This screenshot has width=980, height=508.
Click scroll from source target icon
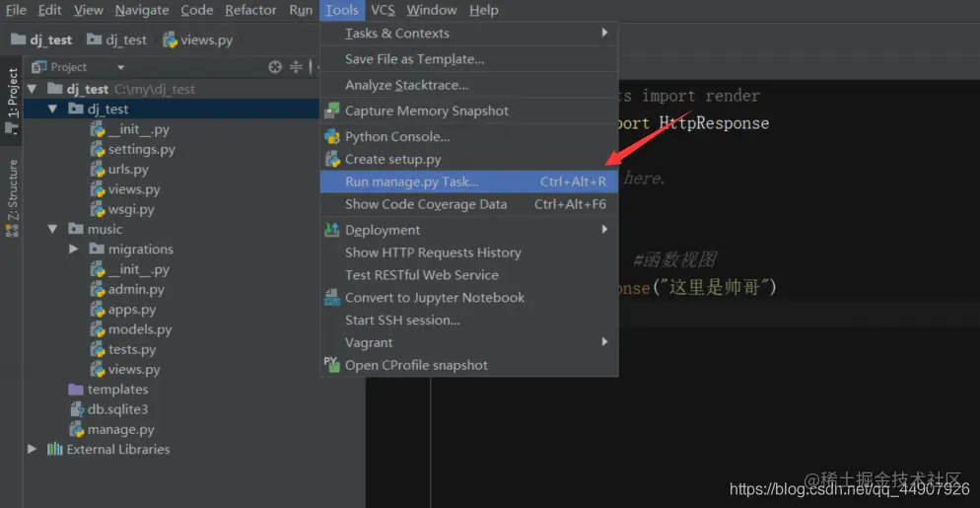point(275,67)
